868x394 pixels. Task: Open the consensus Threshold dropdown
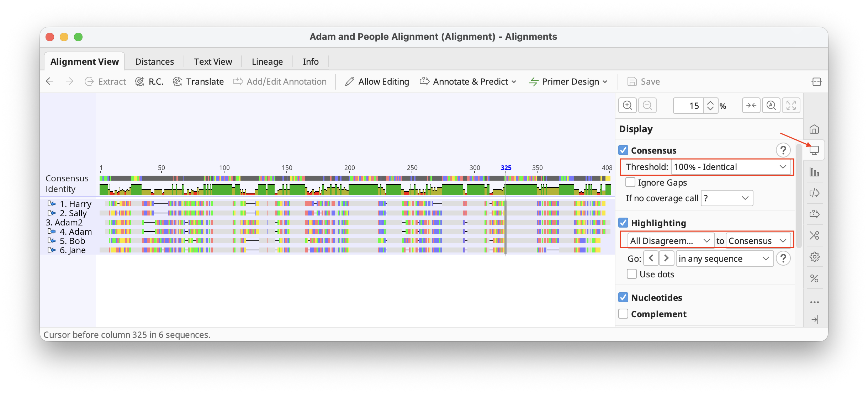click(731, 167)
